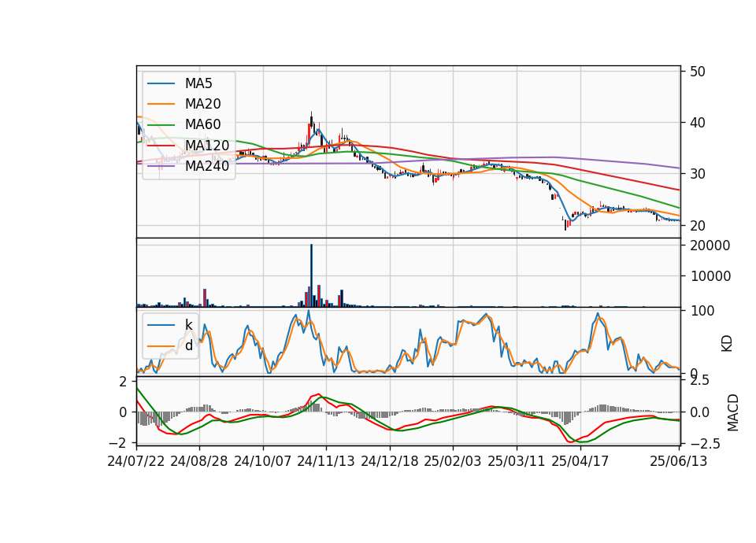Click the 25/03/11 date axis label
Image resolution: width=756 pixels, height=543 pixels.
tap(517, 461)
